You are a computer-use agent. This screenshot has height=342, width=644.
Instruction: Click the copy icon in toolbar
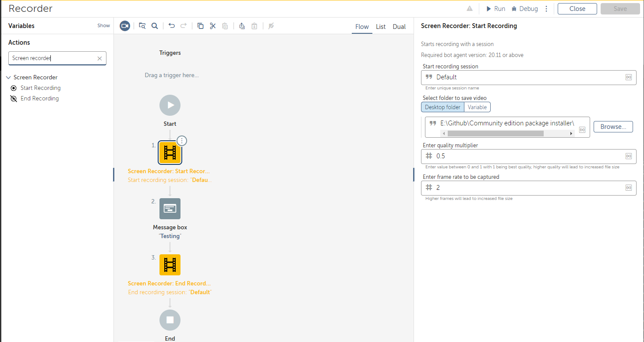tap(200, 26)
